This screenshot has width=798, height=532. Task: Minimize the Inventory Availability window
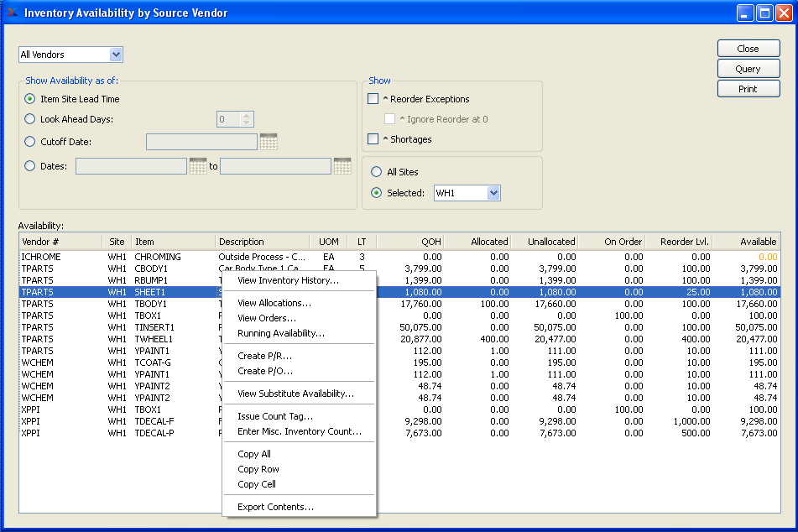745,13
